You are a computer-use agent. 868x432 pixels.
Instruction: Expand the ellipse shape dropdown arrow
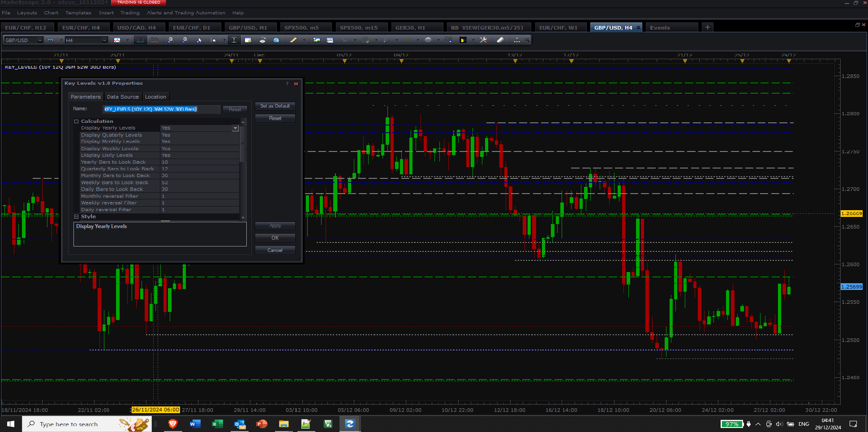pyautogui.click(x=438, y=40)
